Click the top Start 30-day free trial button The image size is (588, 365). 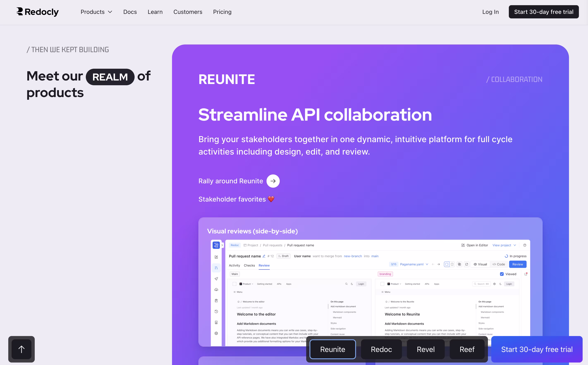click(x=543, y=12)
